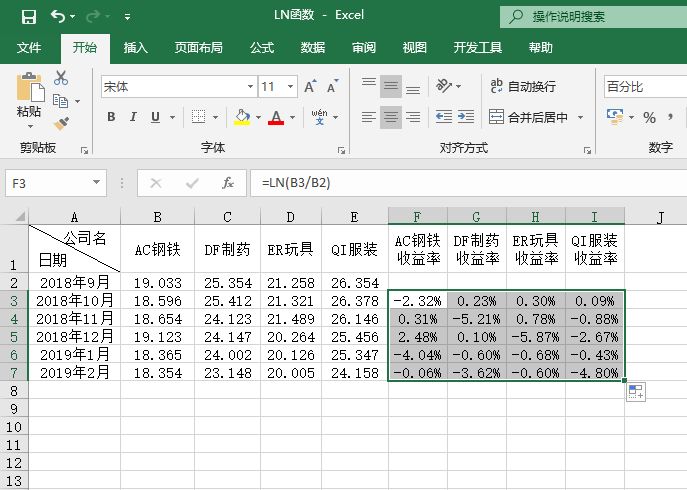687x490 pixels.
Task: Select the Format Painter brush
Action: point(61,124)
